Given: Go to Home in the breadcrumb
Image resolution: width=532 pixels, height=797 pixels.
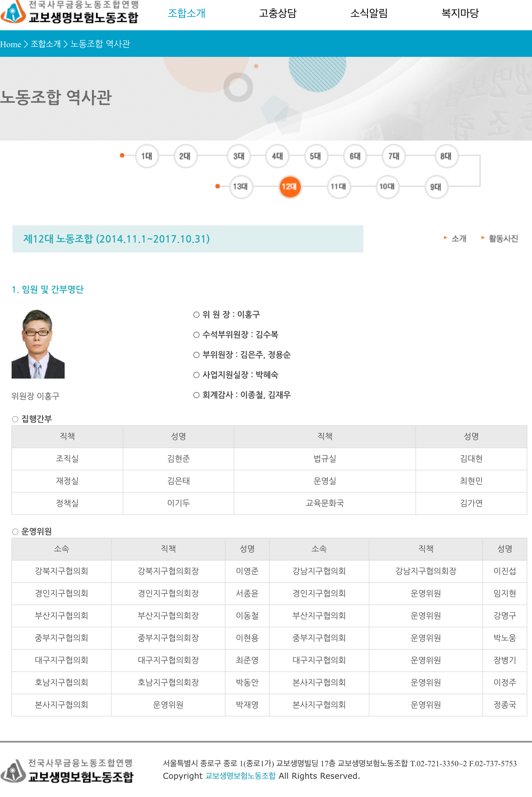Looking at the screenshot, I should click(10, 44).
